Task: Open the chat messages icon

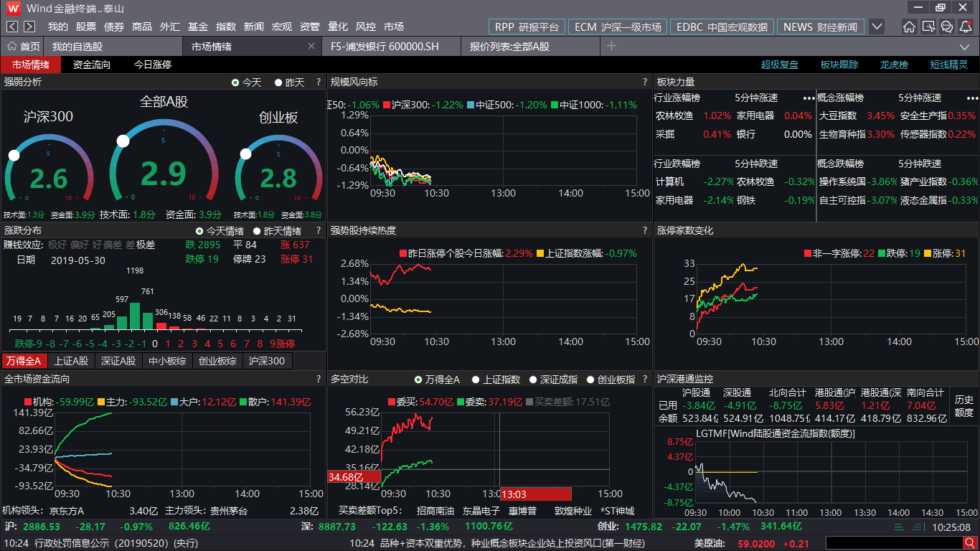Action: (946, 27)
